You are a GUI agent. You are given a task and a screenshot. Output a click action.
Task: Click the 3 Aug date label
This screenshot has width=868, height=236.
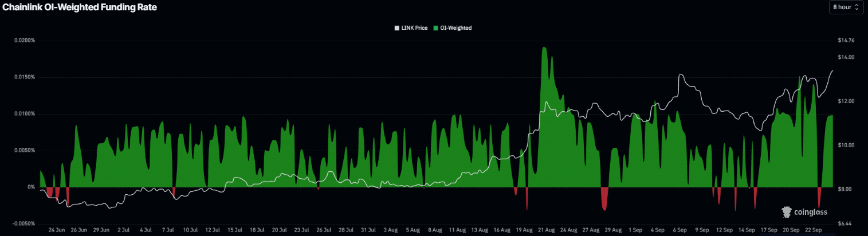pos(390,230)
